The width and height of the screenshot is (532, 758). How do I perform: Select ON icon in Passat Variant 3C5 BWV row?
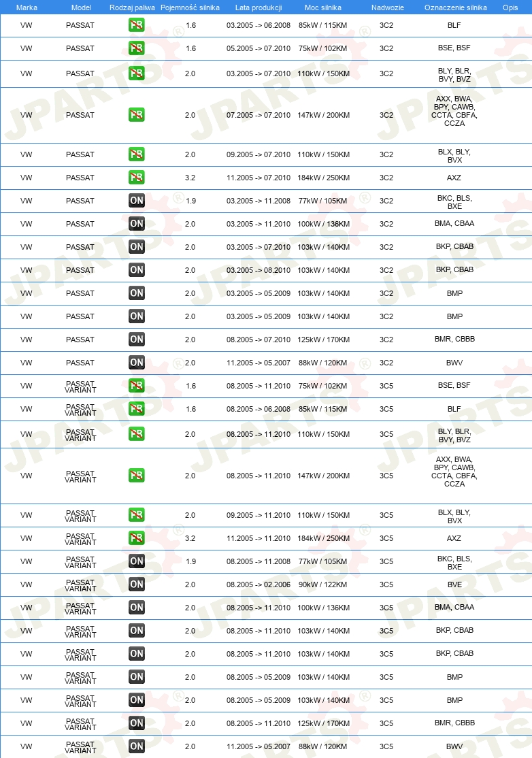[137, 746]
